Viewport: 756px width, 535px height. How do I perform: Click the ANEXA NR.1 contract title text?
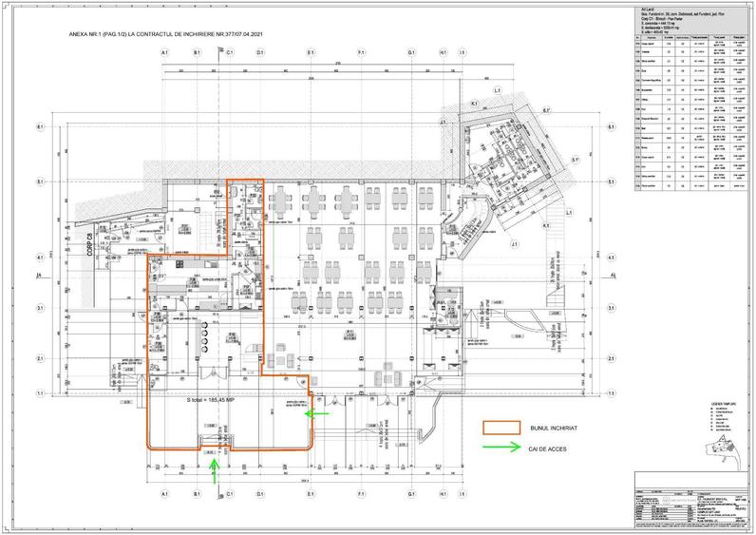(166, 34)
